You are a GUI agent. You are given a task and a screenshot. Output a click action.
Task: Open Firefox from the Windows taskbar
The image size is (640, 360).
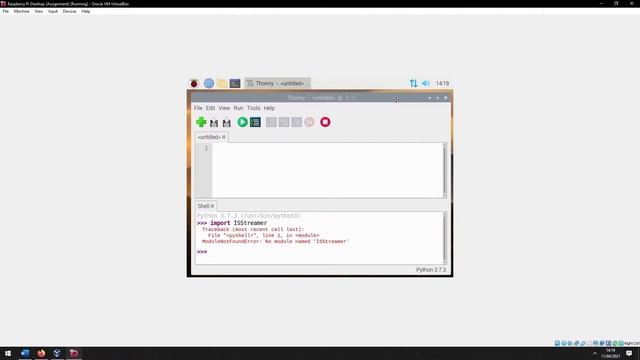[x=41, y=353]
